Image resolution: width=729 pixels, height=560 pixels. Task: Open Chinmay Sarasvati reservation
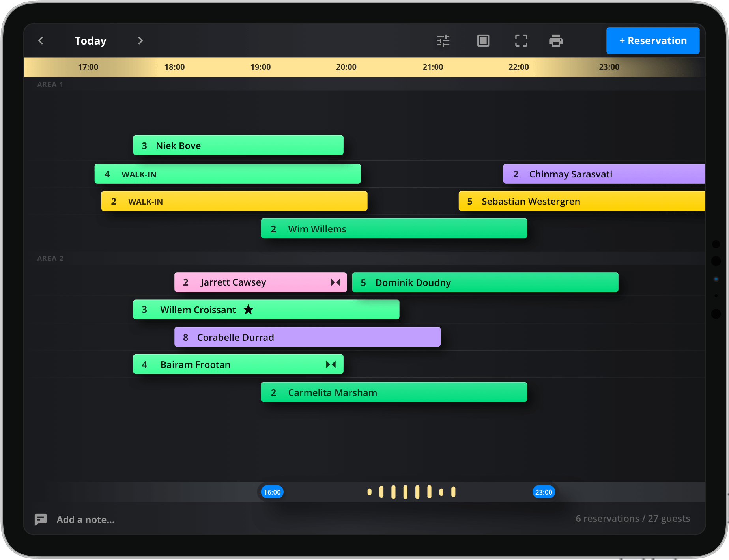pyautogui.click(x=604, y=174)
